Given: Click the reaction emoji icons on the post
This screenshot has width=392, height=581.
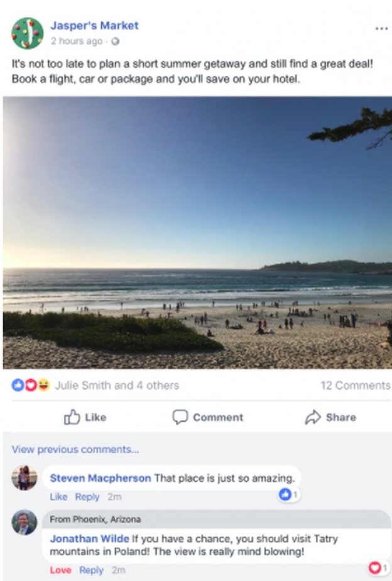Looking at the screenshot, I should coord(30,385).
